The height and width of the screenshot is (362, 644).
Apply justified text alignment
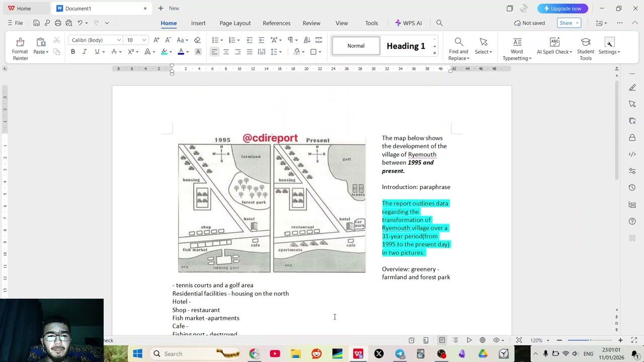coord(250,52)
